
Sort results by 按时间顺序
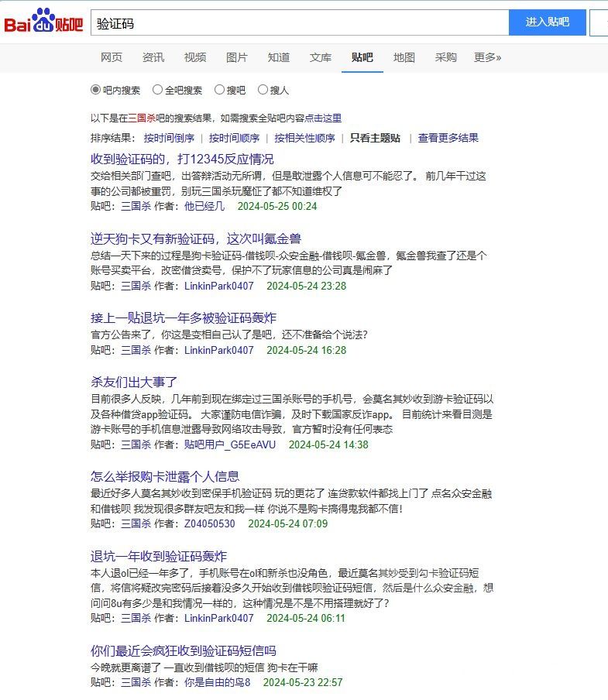pyautogui.click(x=234, y=138)
